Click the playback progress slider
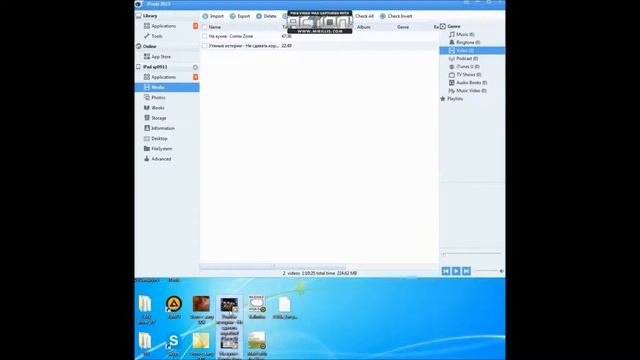This screenshot has height=360, width=640. point(471,253)
